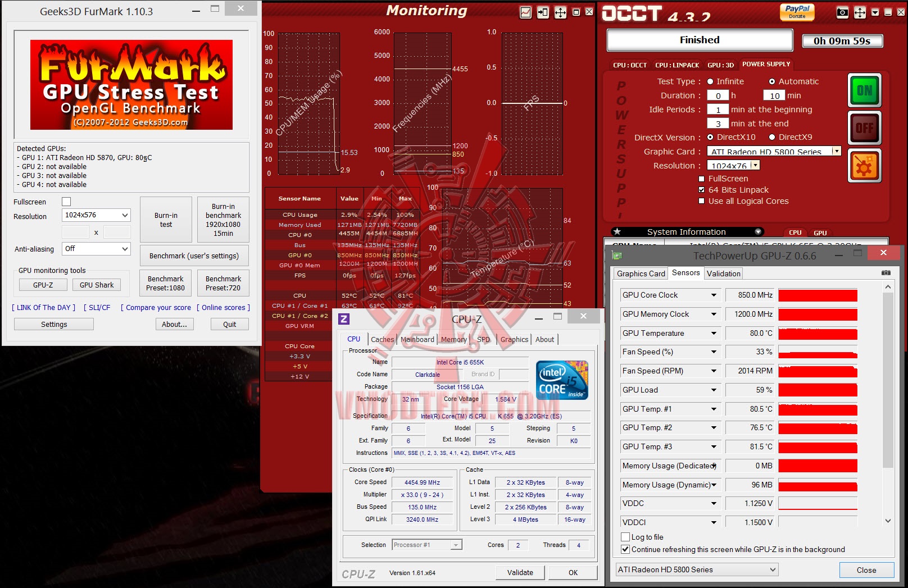Launch GPU Shark from FurMark
The width and height of the screenshot is (908, 588).
pos(97,285)
